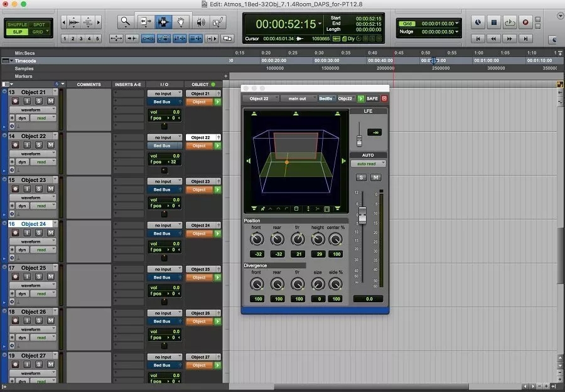Select the Grabber hand tool
The image size is (565, 392).
coord(182,23)
